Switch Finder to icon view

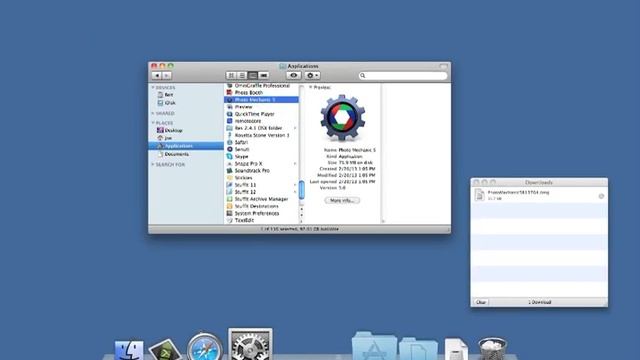point(231,76)
